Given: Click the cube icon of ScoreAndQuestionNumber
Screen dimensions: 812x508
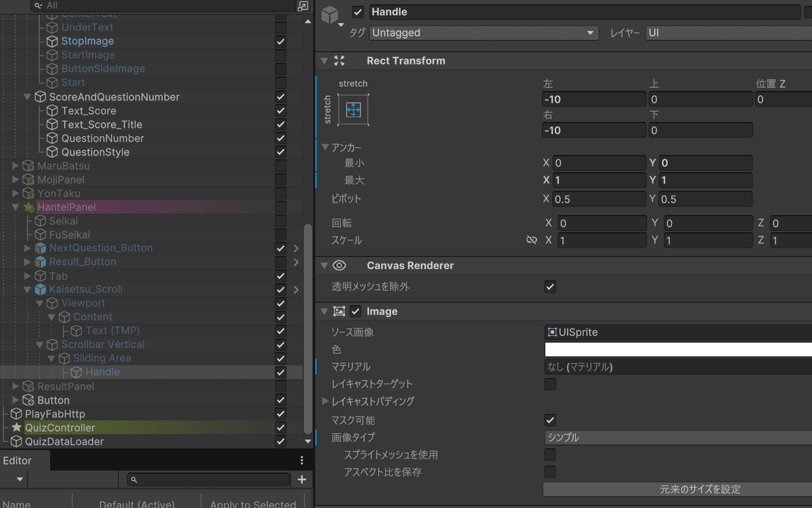Looking at the screenshot, I should tap(40, 97).
